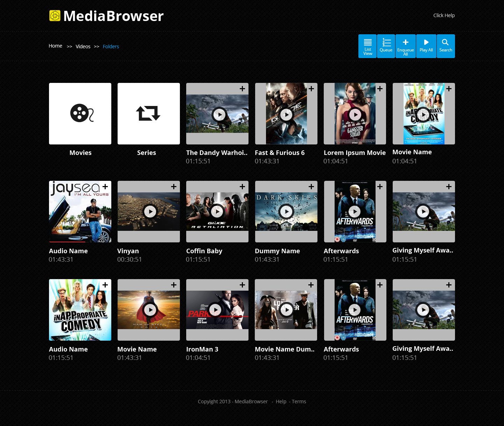Play IronMan 3
Image resolution: width=504 pixels, height=426 pixels.
point(215,310)
